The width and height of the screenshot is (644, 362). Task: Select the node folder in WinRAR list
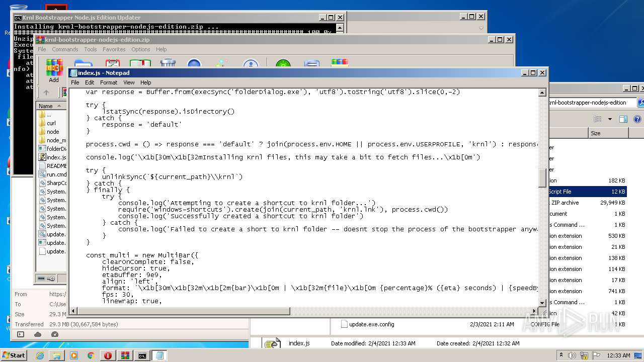click(52, 132)
